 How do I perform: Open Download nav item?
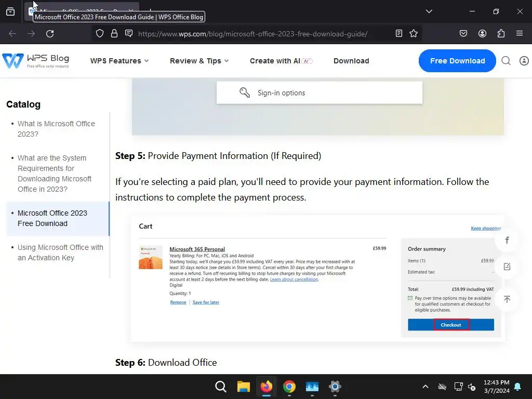[x=351, y=61]
